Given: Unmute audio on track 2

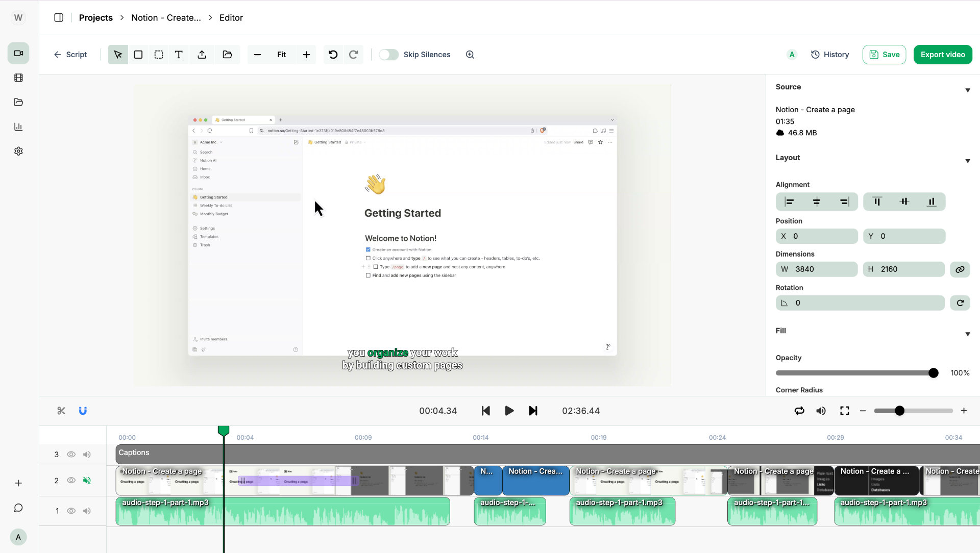Looking at the screenshot, I should (87, 480).
